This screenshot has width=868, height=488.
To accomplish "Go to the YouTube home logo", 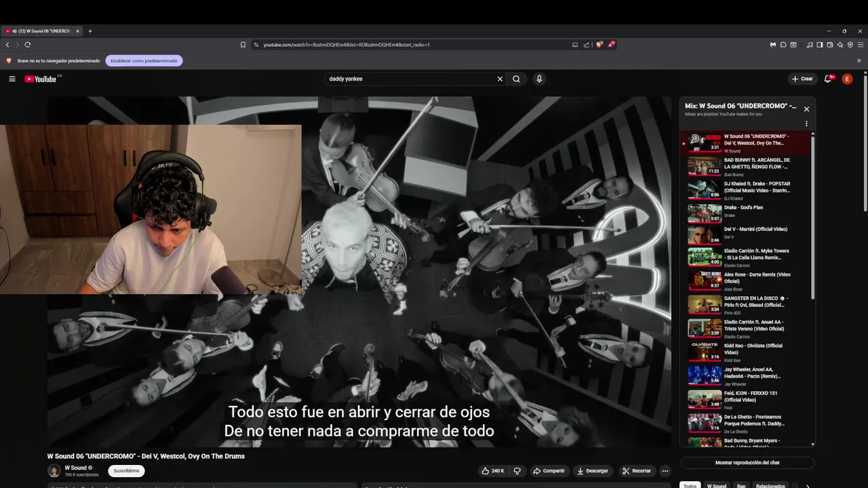I will pyautogui.click(x=41, y=79).
